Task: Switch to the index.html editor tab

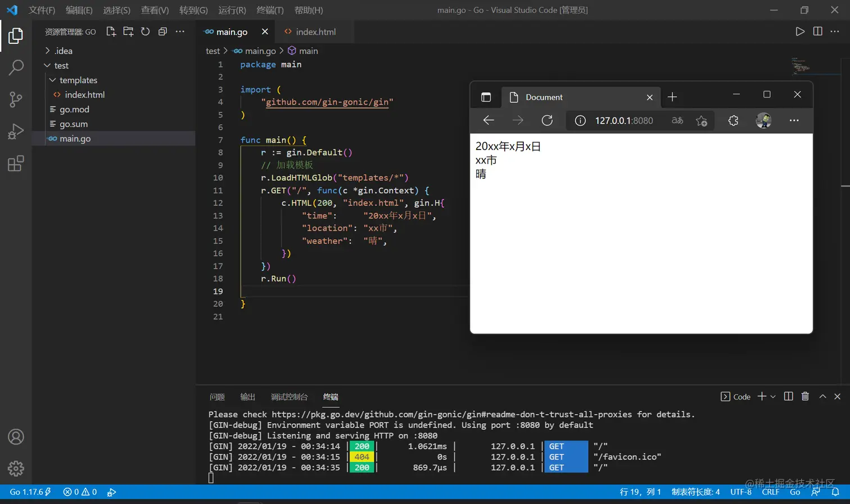Action: click(x=315, y=32)
